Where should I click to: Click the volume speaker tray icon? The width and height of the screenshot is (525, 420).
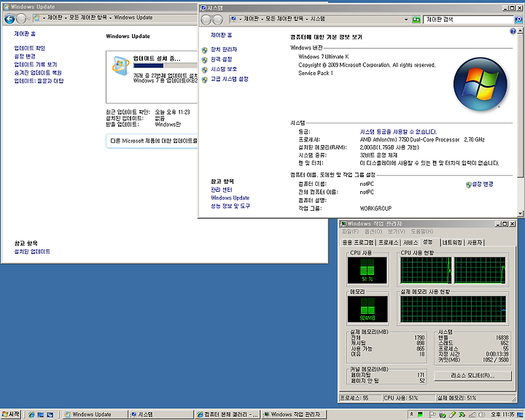(481, 415)
